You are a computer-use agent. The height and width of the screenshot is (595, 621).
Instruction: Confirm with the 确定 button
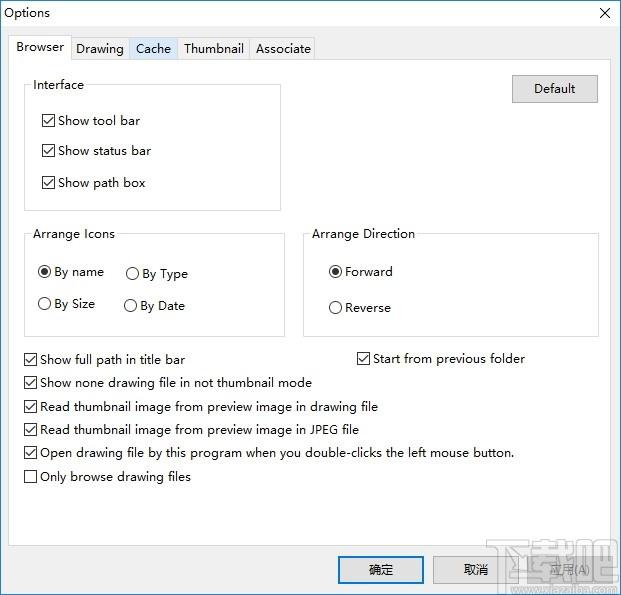click(381, 570)
